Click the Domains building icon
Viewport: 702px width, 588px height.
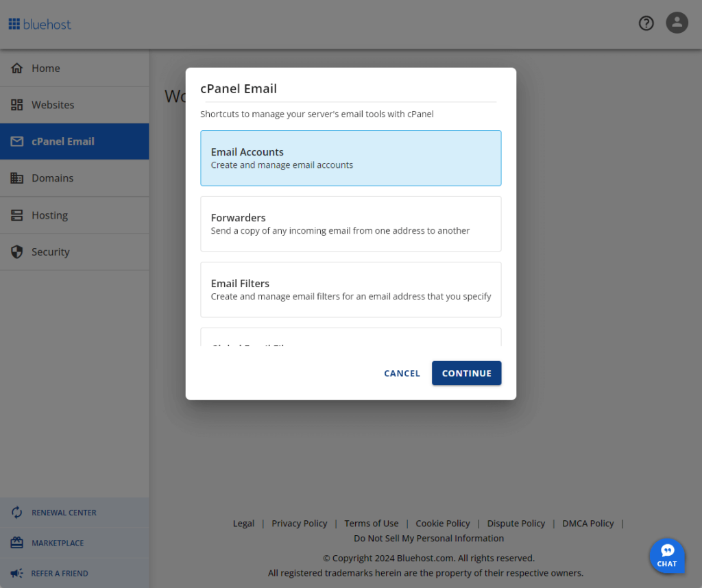(17, 178)
